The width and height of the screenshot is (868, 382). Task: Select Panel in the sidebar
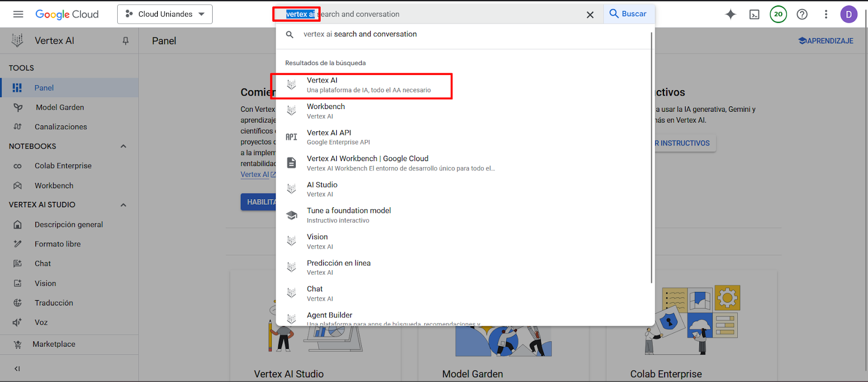click(69, 88)
